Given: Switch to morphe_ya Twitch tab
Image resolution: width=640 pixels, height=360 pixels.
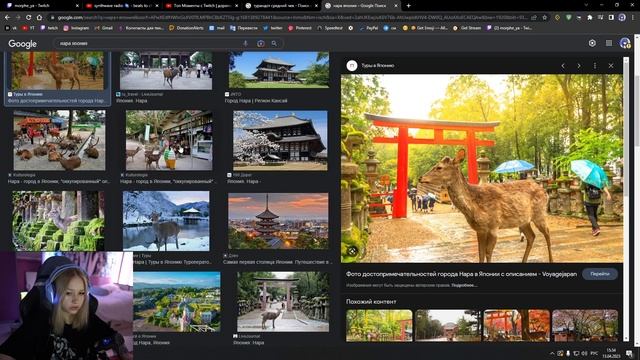Looking at the screenshot, I should tap(41, 6).
